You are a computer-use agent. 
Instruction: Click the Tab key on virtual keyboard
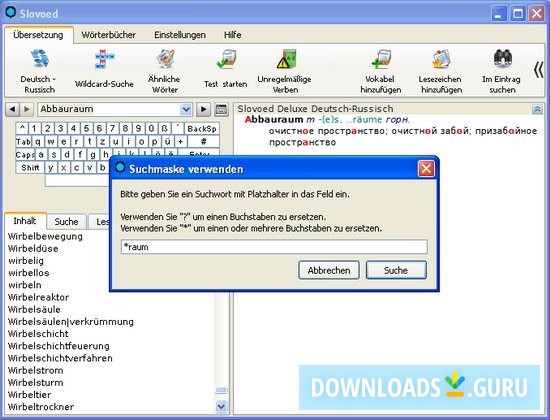coord(24,142)
